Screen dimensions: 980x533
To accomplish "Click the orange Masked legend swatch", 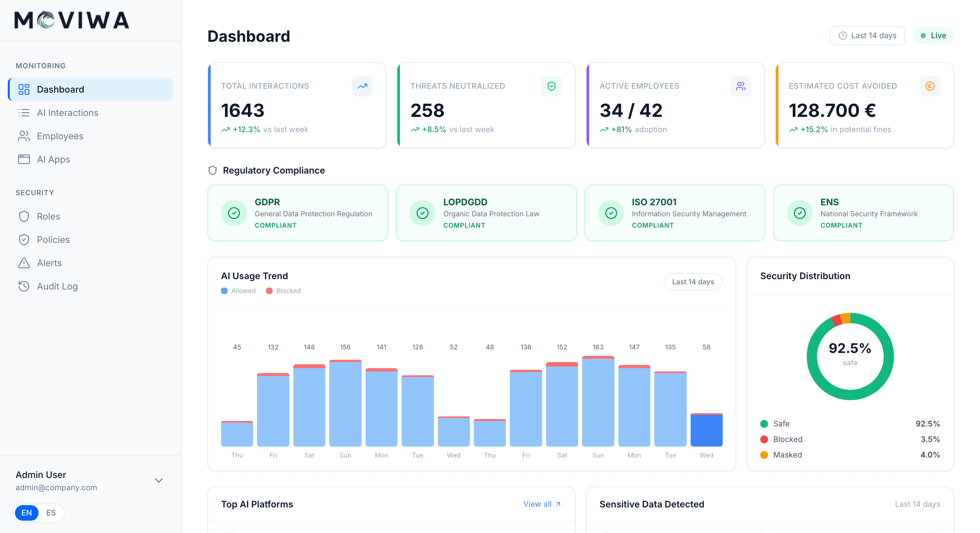I will 764,455.
